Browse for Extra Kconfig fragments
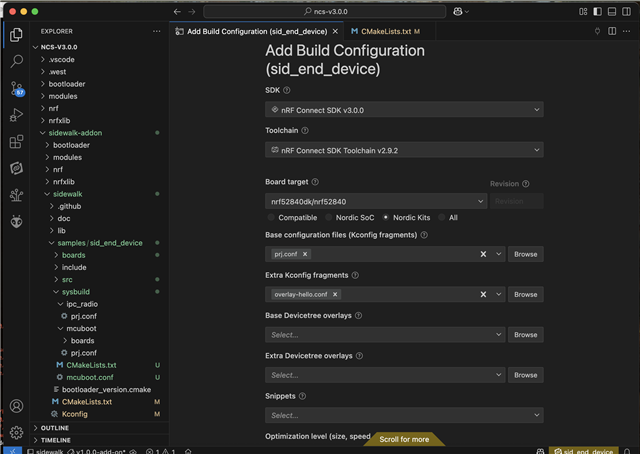 526,294
